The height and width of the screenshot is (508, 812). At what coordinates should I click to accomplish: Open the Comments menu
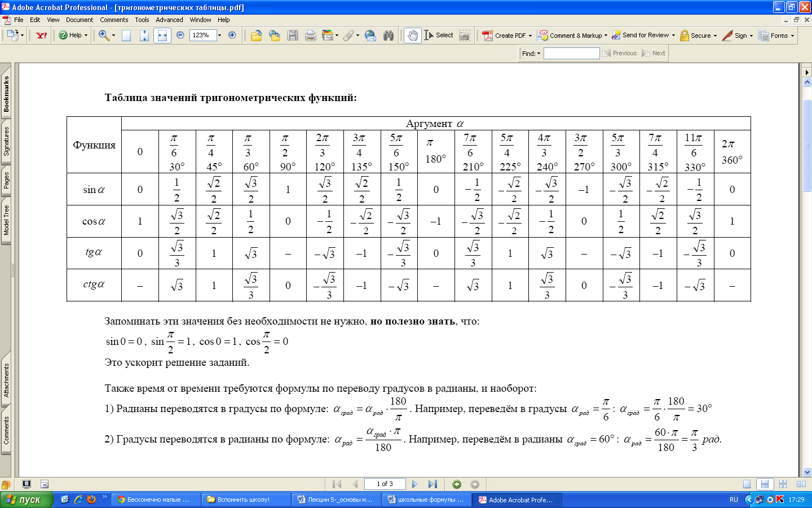[x=114, y=20]
